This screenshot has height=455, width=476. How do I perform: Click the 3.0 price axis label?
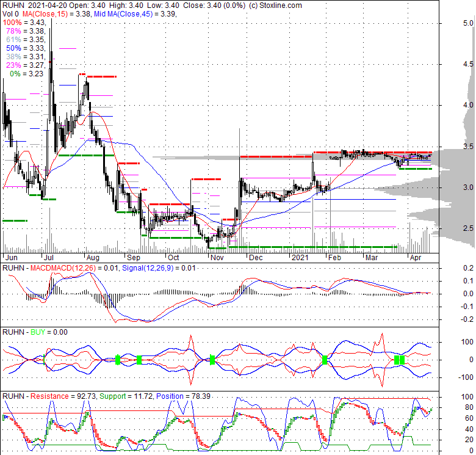tap(468, 187)
